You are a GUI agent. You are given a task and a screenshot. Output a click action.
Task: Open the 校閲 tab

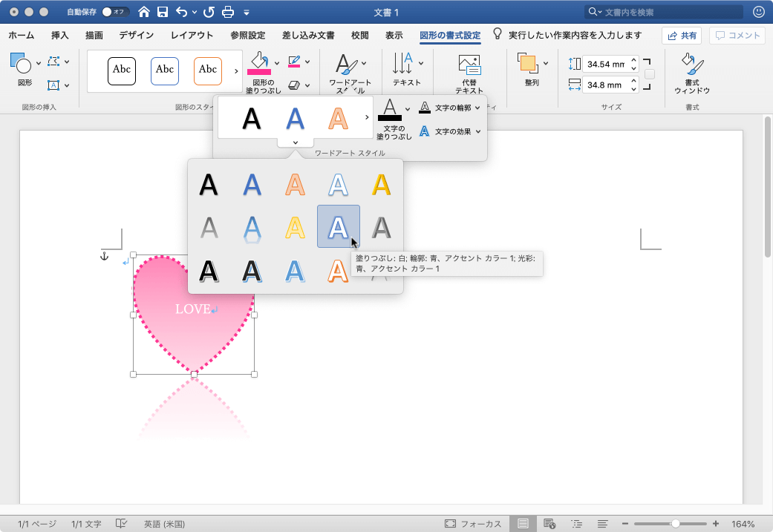pyautogui.click(x=360, y=35)
